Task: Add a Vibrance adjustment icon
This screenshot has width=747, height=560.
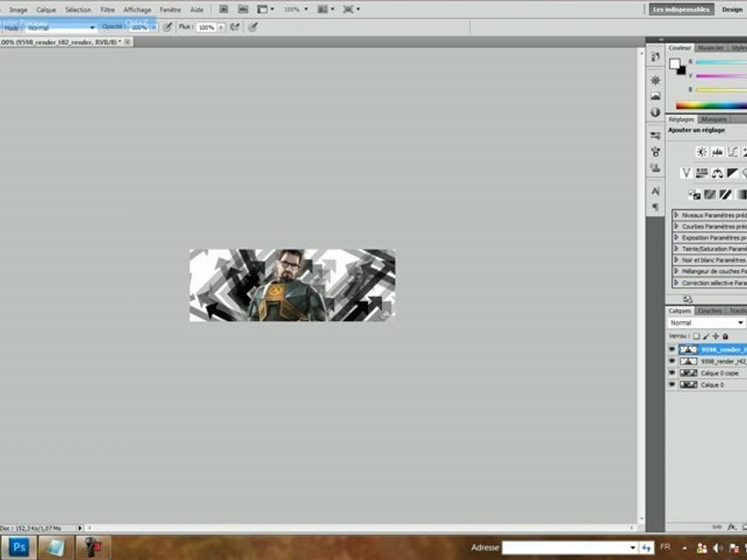Action: coord(686,173)
